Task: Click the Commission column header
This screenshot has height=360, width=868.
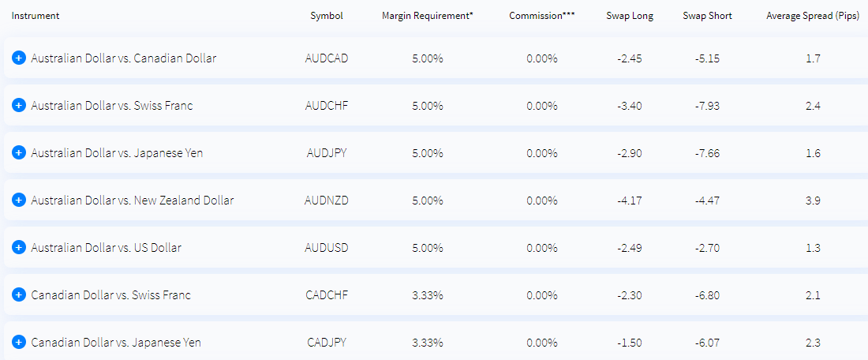Action: [x=542, y=16]
